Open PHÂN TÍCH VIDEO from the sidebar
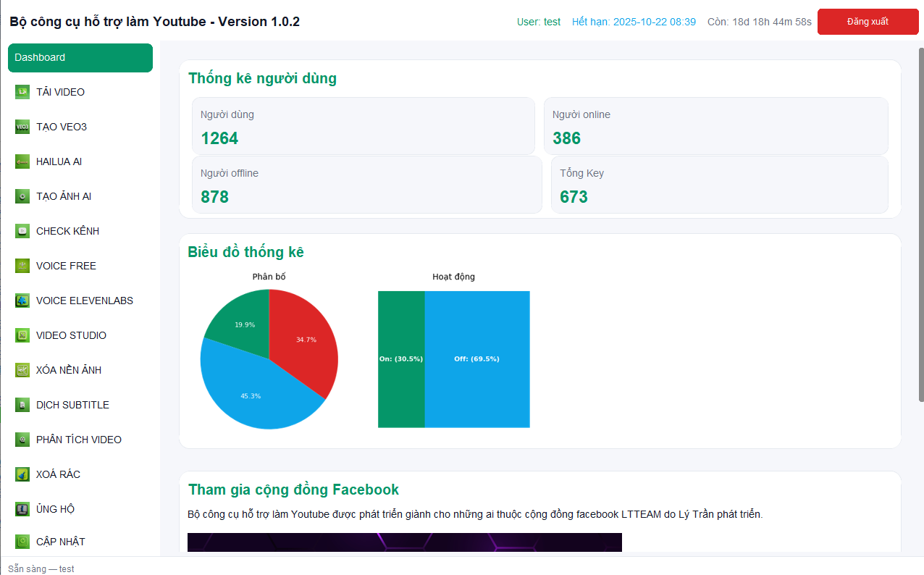Viewport: 924px width, 575px height. pyautogui.click(x=78, y=440)
